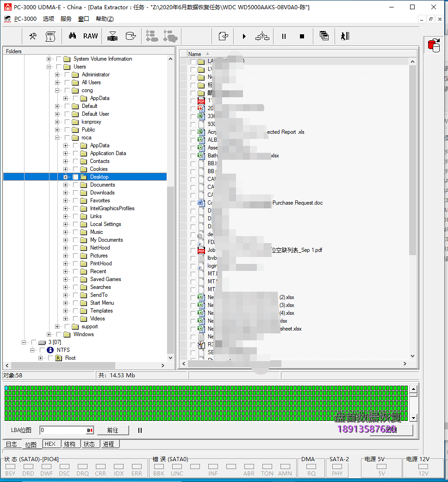The width and height of the screenshot is (448, 482).
Task: Tick the Documents folder checkbox
Action: tap(75, 185)
